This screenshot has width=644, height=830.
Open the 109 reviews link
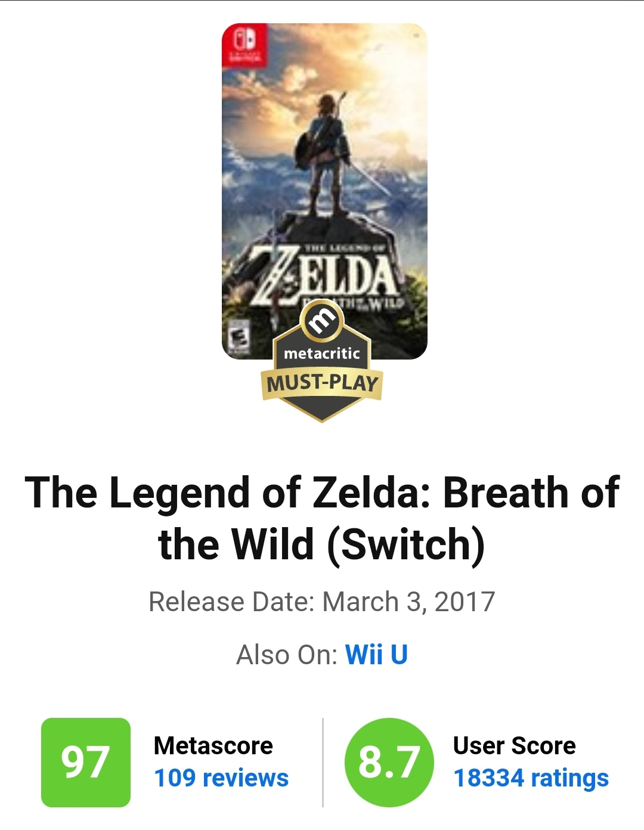tap(221, 778)
